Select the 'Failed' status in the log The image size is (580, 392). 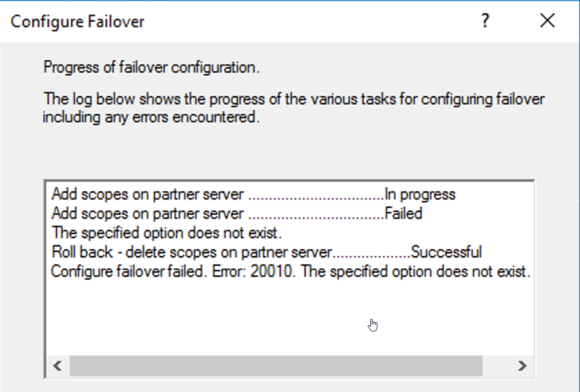pyautogui.click(x=404, y=214)
